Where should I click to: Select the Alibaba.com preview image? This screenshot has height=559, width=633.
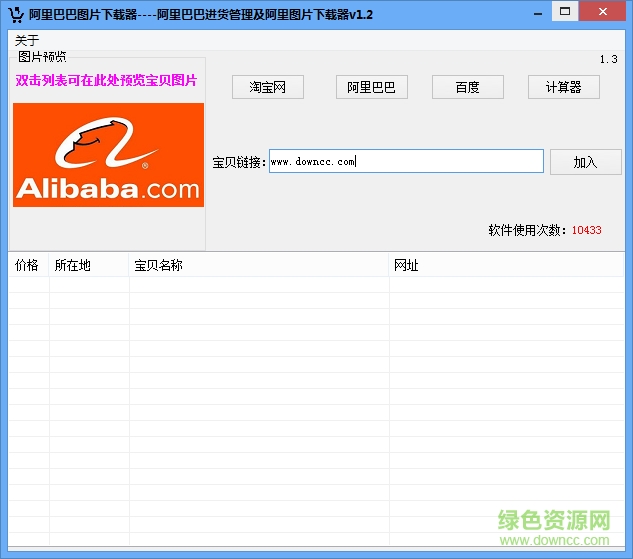pos(108,155)
